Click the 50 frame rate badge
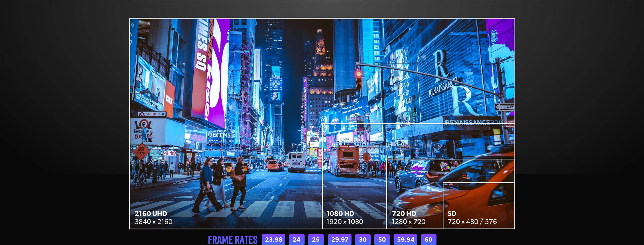This screenshot has width=644, height=245. pyautogui.click(x=382, y=239)
